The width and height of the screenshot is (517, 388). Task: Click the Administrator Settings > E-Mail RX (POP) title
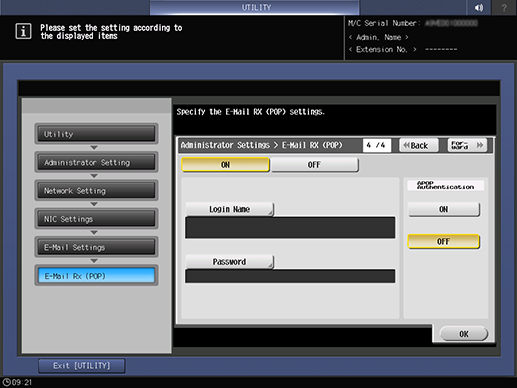point(261,145)
